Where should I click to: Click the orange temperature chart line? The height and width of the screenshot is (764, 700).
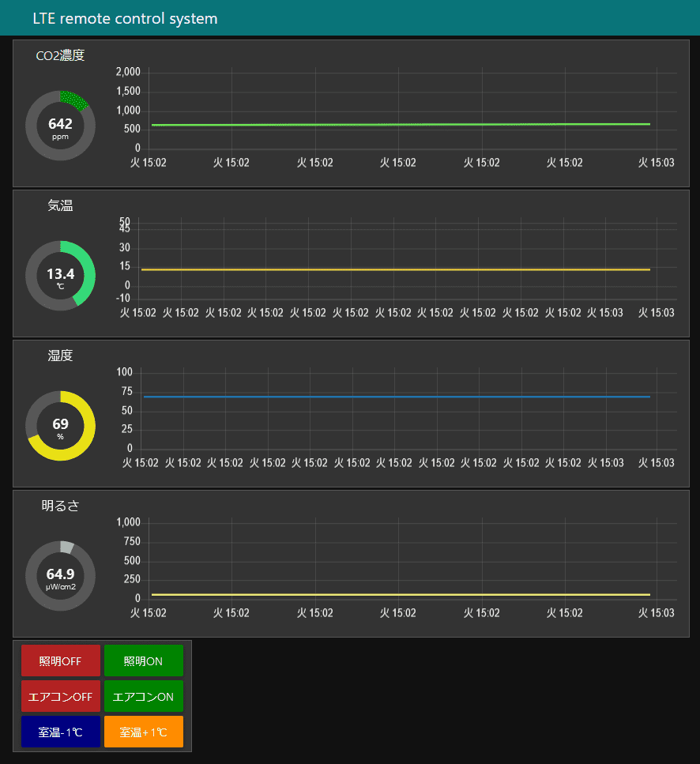(395, 269)
